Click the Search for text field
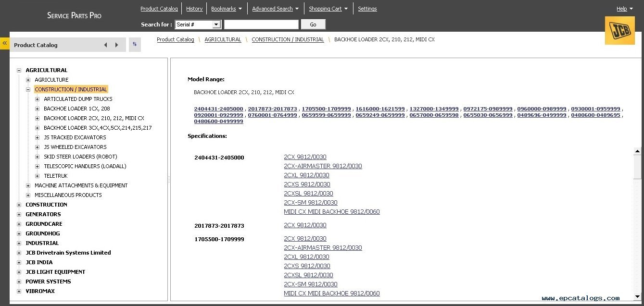 pos(261,24)
